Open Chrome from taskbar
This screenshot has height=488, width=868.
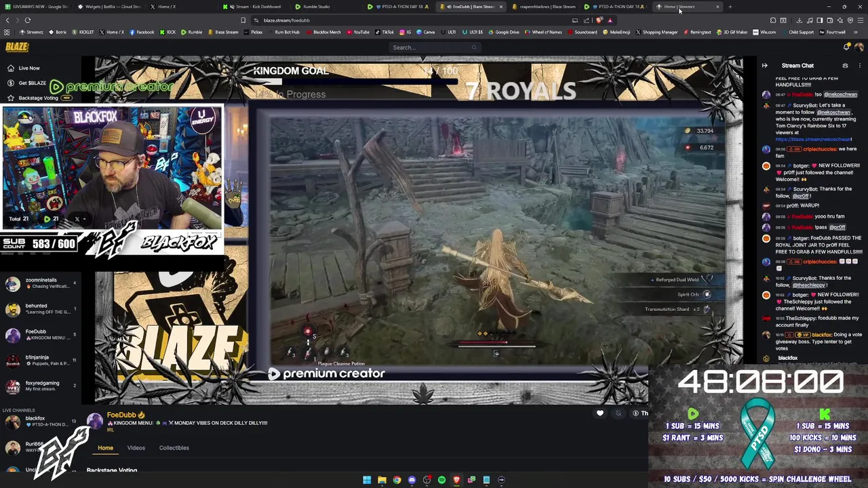397,480
